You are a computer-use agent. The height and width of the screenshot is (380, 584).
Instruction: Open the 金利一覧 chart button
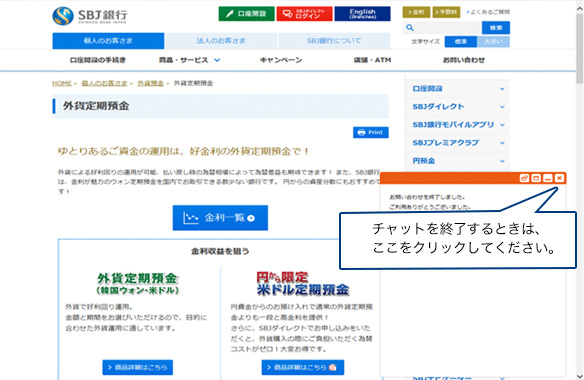pos(220,218)
